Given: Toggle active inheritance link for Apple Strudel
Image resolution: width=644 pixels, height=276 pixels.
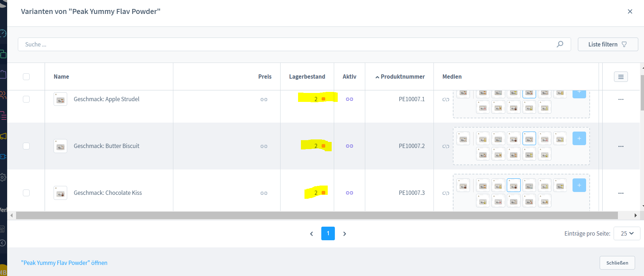Looking at the screenshot, I should point(350,99).
